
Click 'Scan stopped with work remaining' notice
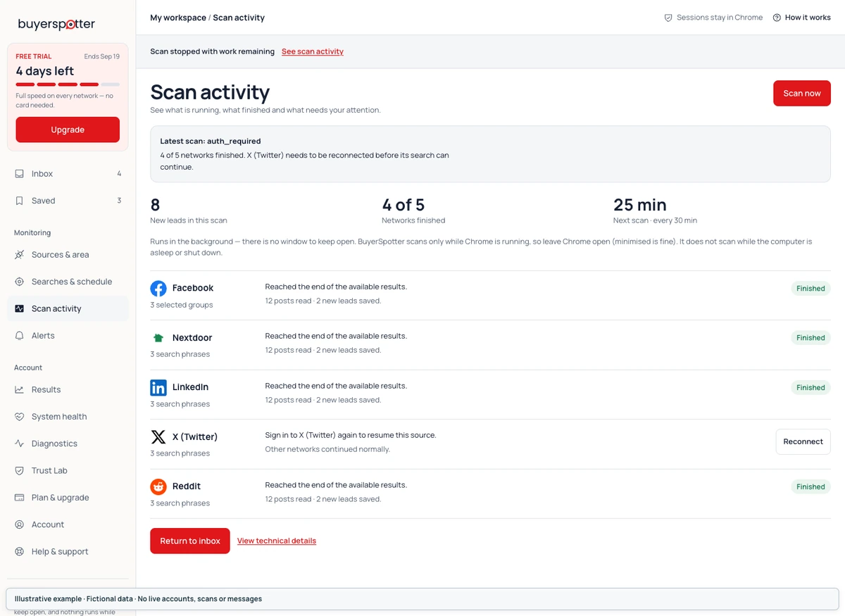coord(213,51)
